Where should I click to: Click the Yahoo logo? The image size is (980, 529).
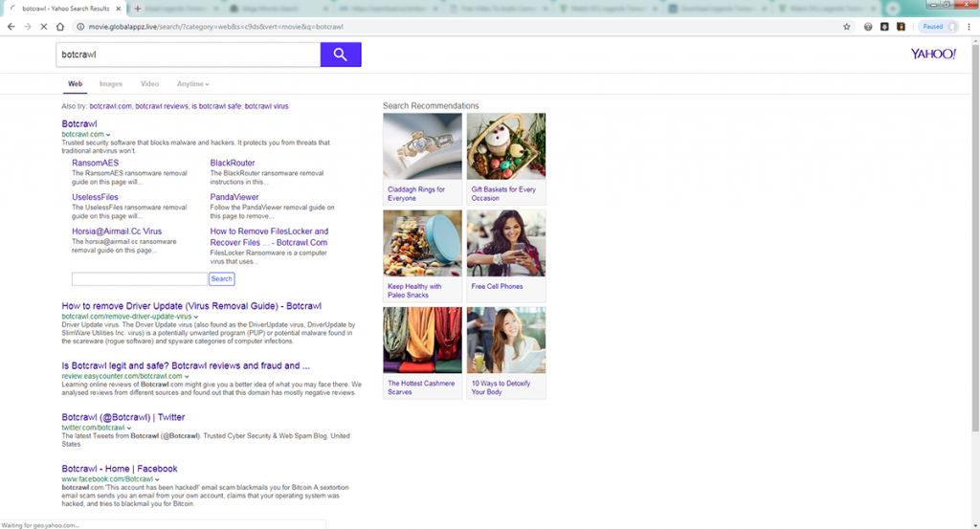tap(933, 55)
